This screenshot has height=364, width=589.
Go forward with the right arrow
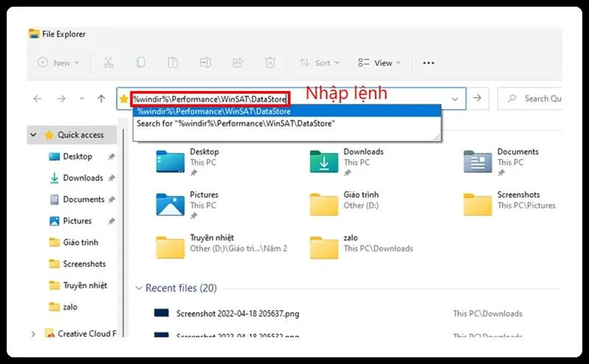point(61,99)
